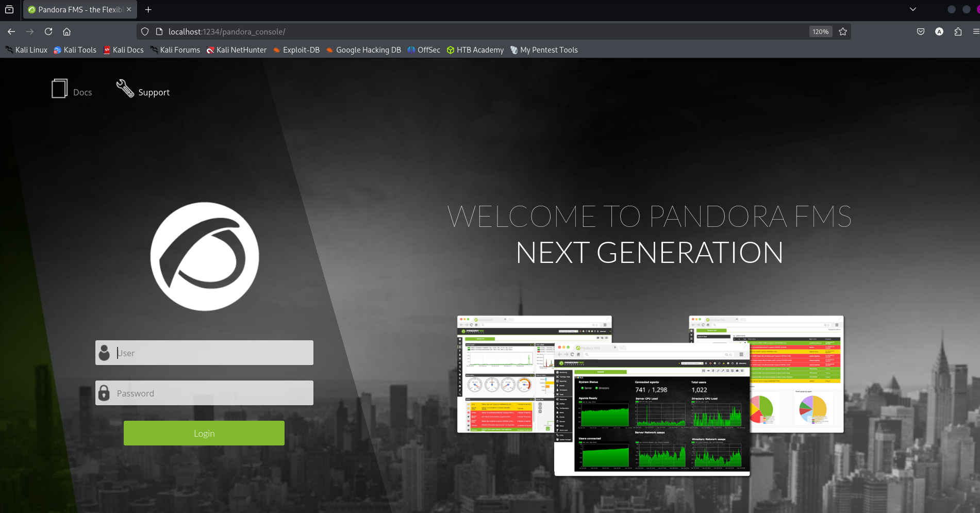Open the Support wrench icon
The image size is (980, 513).
[x=125, y=88]
